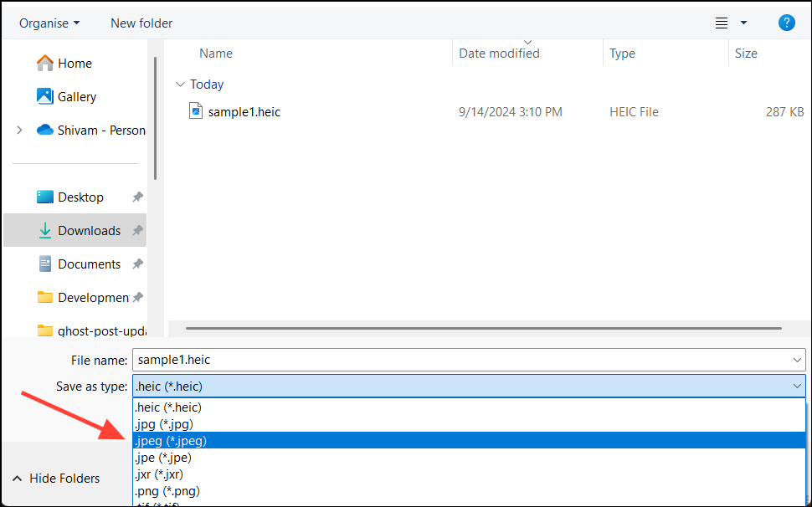Click the horizontal scrollbar of file list
The height and width of the screenshot is (507, 812).
484,328
